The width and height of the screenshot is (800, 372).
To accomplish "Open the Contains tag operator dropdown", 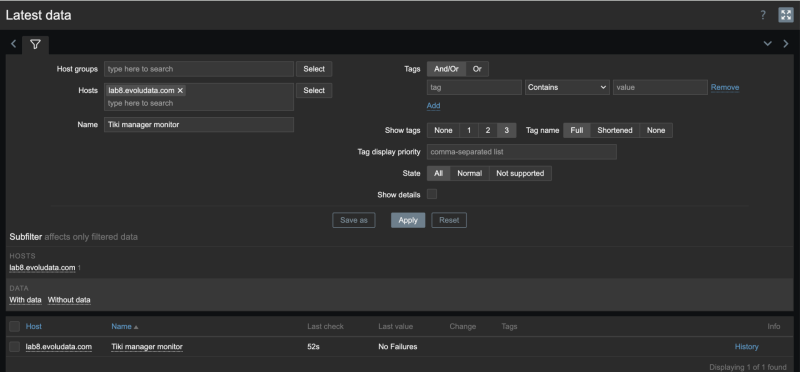I will (567, 87).
